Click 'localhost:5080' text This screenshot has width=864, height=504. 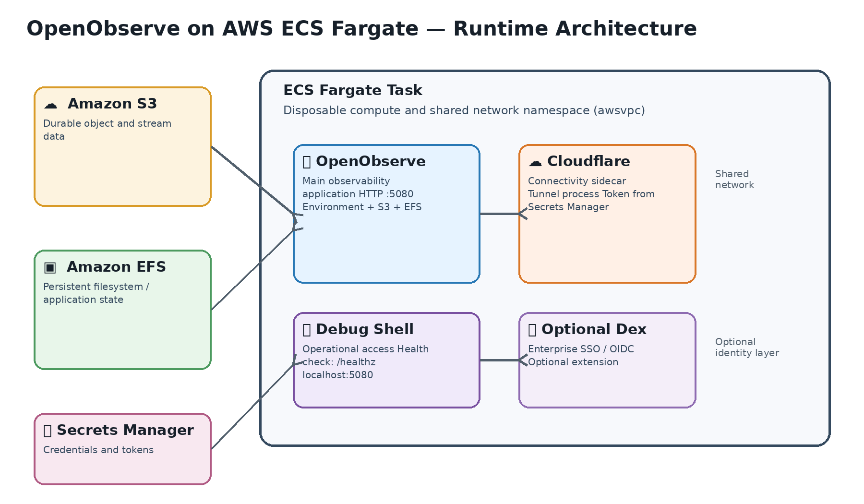(x=337, y=375)
